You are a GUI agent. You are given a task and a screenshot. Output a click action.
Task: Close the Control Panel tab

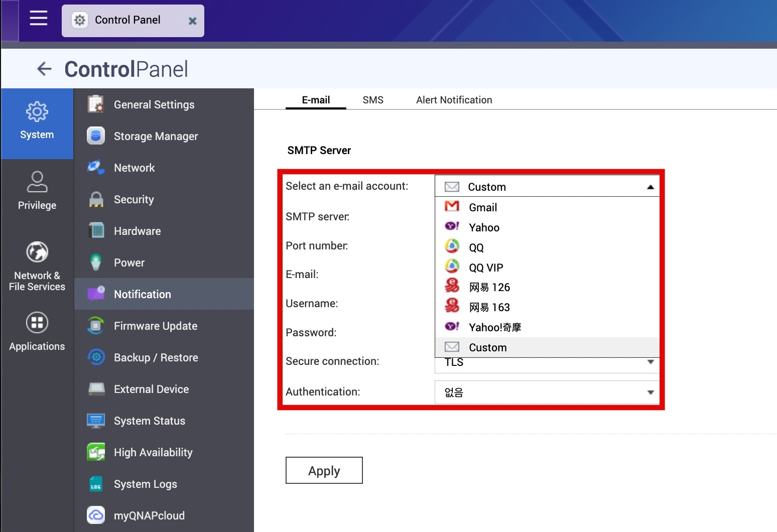pyautogui.click(x=192, y=21)
